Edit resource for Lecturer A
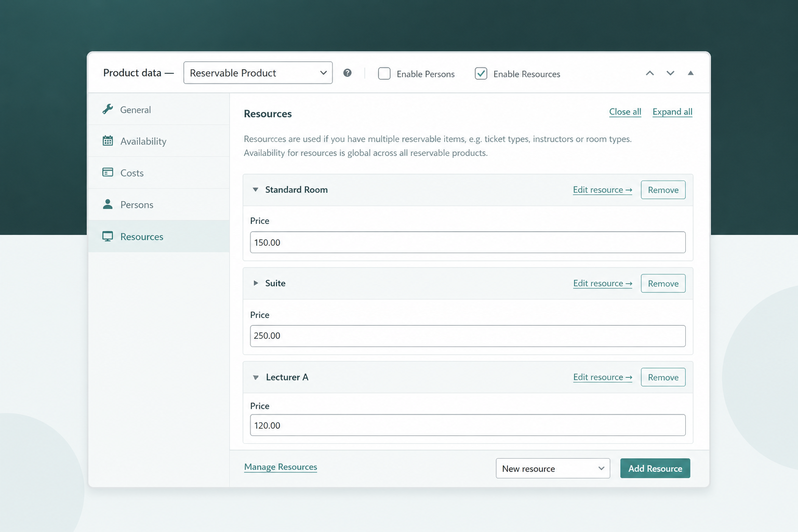The height and width of the screenshot is (532, 798). [x=603, y=377]
